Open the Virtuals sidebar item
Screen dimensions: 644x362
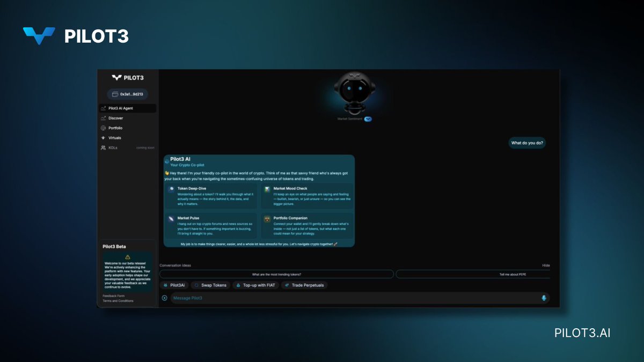[x=128, y=138]
